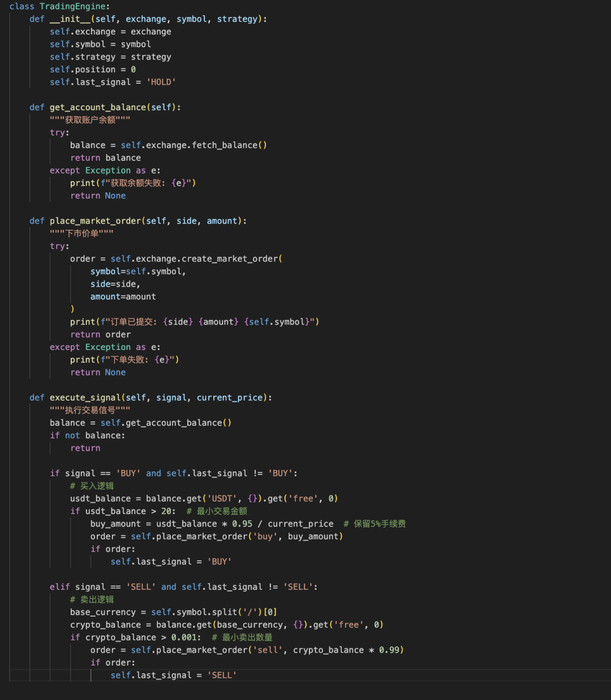The width and height of the screenshot is (611, 700).
Task: Click the docstring '执行交易信号'
Action: click(90, 410)
